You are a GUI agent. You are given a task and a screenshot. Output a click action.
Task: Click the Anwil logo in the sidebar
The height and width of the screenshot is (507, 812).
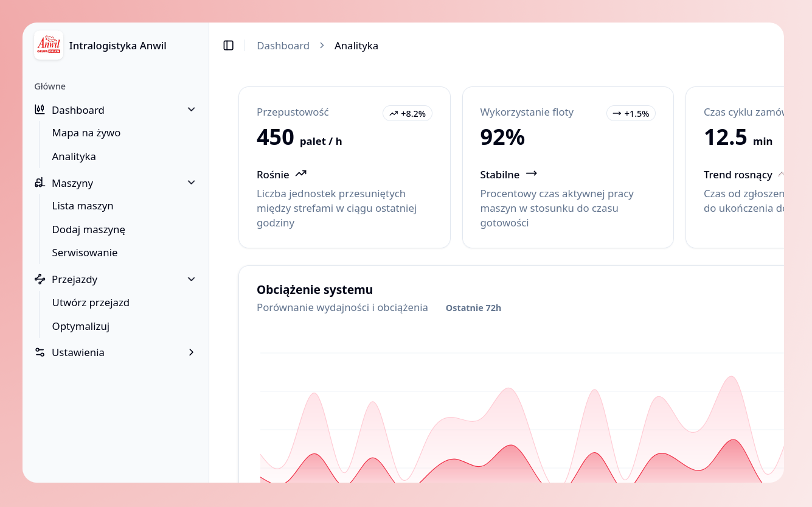(x=49, y=46)
